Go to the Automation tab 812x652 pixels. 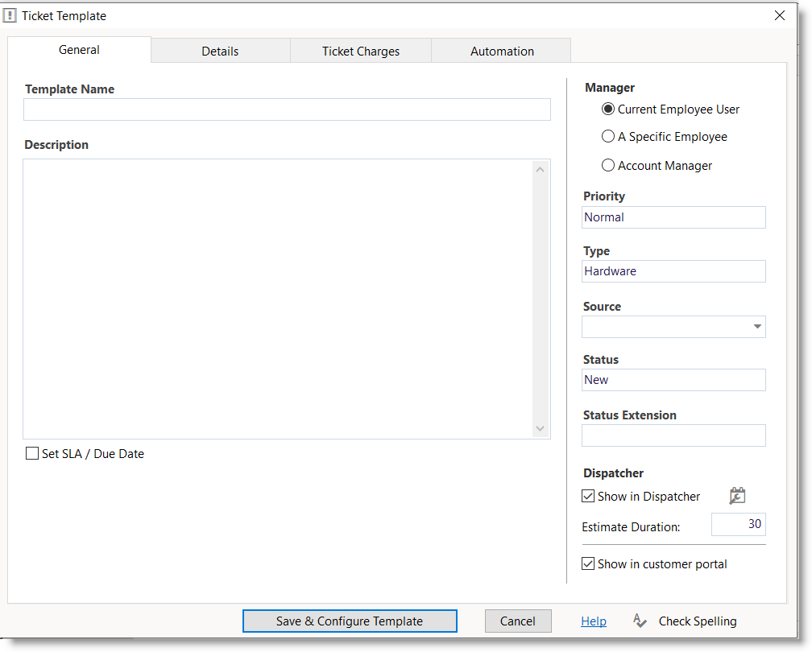[x=502, y=51]
